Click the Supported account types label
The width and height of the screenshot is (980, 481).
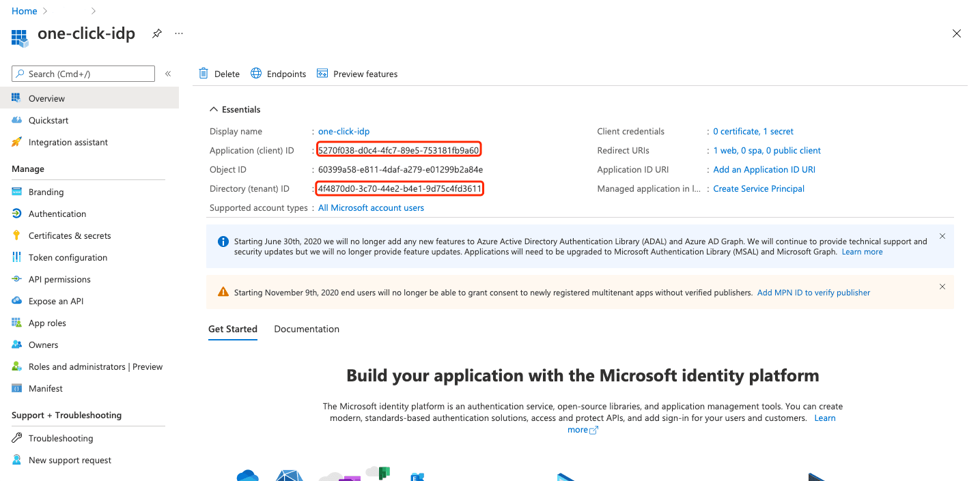[259, 207]
